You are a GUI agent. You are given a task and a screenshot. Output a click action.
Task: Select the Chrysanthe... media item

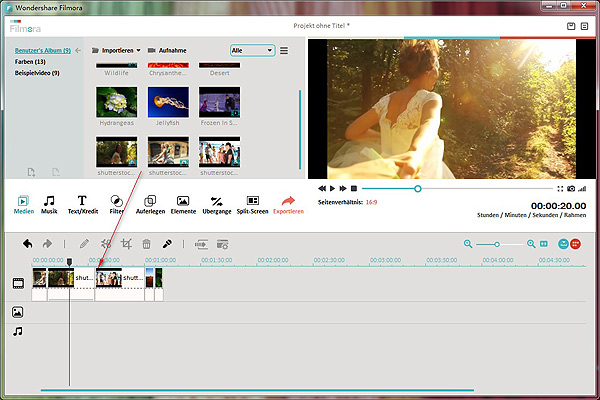(x=168, y=69)
